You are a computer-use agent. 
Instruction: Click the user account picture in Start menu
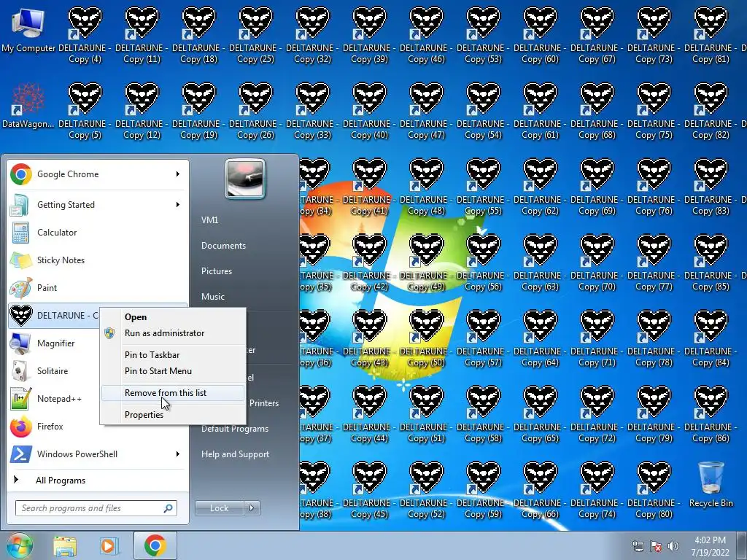pos(245,179)
